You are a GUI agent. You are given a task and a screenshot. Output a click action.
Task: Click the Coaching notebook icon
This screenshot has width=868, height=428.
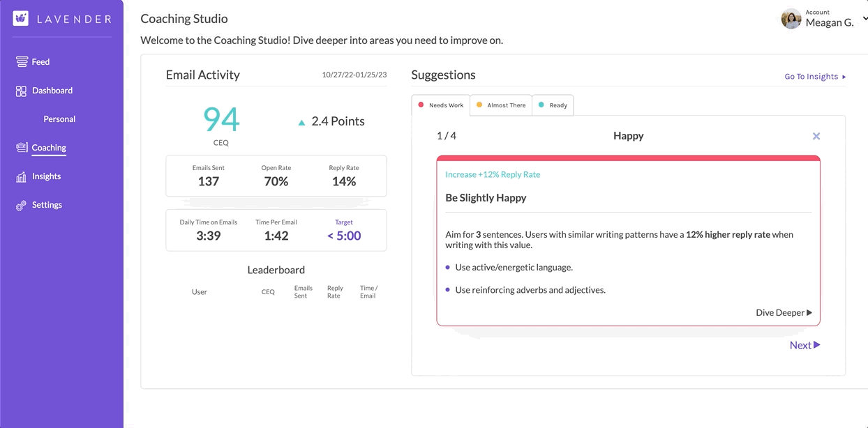(x=22, y=147)
